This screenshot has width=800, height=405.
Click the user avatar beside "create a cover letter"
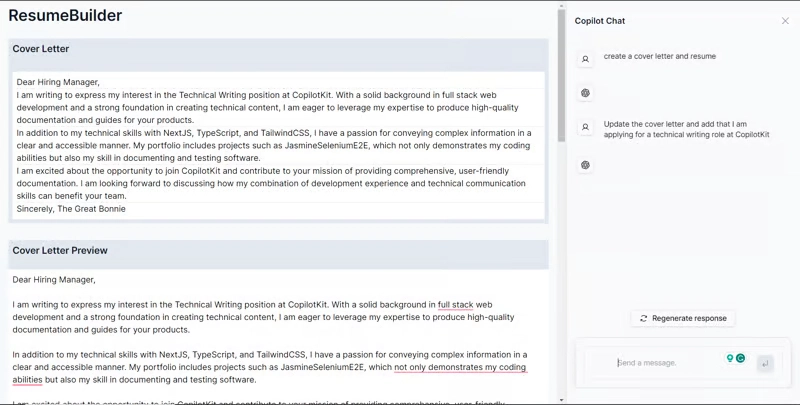click(585, 59)
